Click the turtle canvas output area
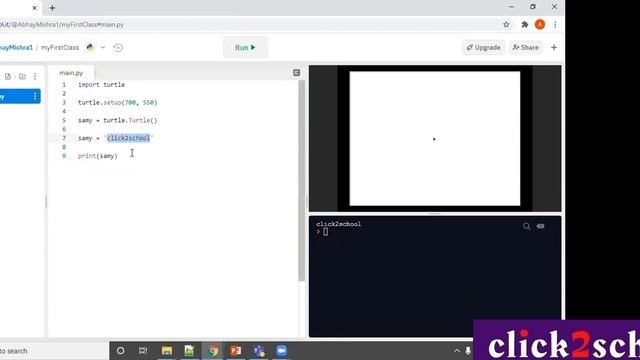 point(435,139)
